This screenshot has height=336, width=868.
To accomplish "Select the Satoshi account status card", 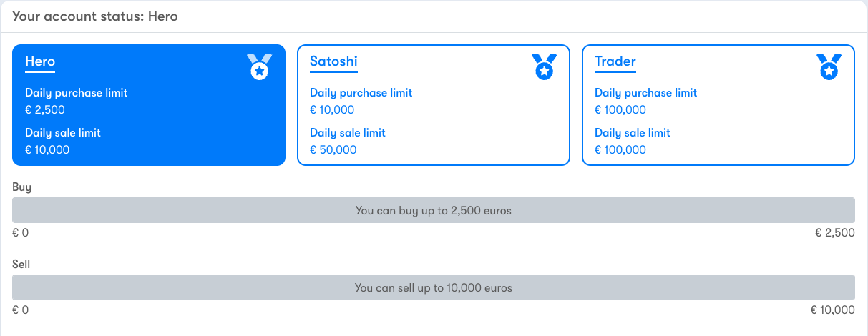I will (x=434, y=105).
